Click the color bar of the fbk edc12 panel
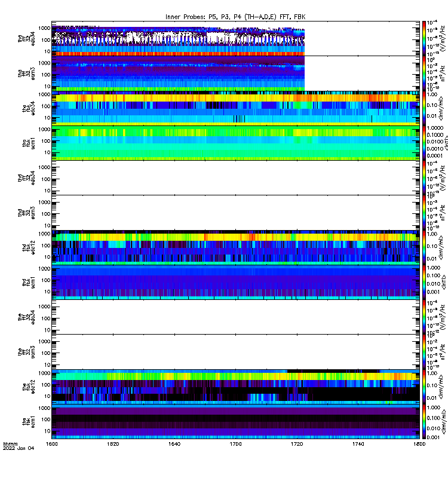This screenshot has height=478, width=448. pos(424,387)
